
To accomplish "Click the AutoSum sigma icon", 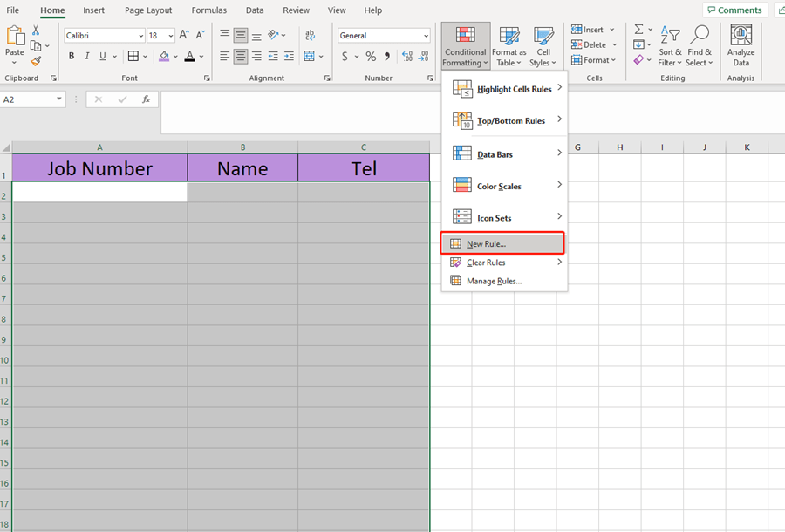I will 638,30.
